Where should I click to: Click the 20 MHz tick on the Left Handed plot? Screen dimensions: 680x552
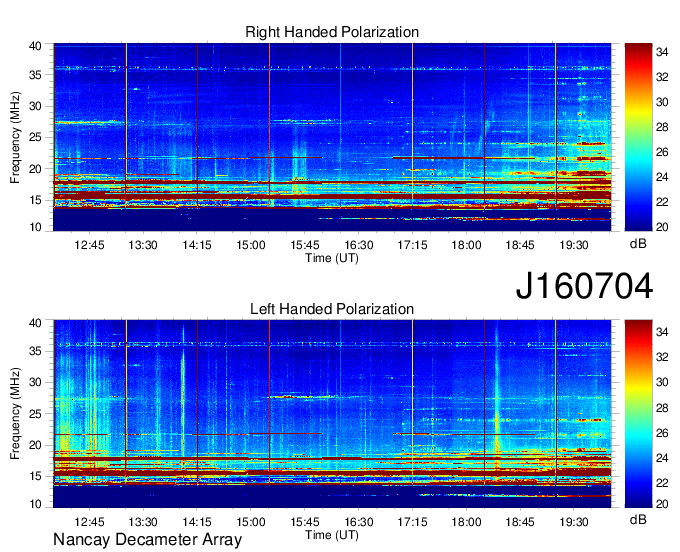[35, 445]
